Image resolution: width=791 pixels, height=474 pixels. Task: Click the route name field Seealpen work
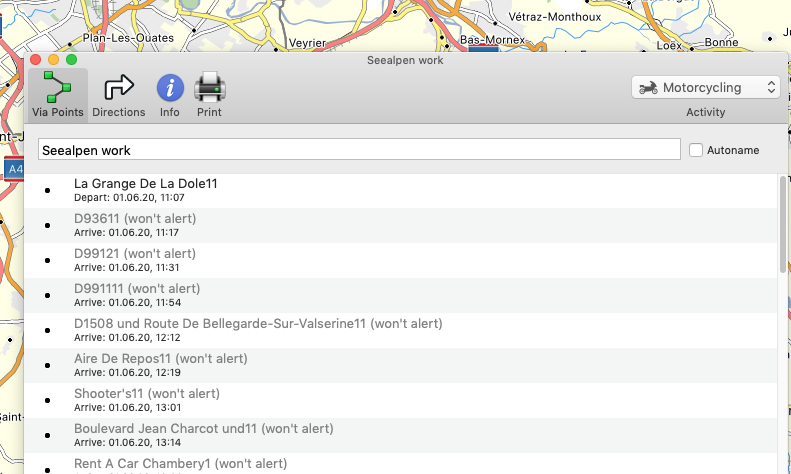(358, 150)
